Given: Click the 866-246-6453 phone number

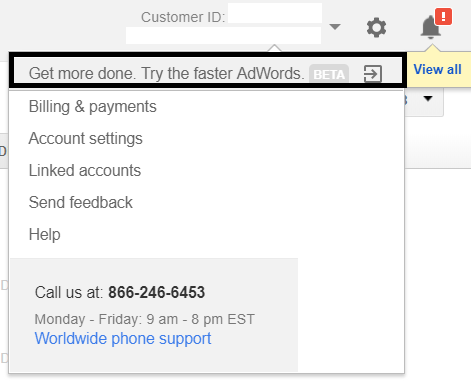Looking at the screenshot, I should (x=157, y=292).
